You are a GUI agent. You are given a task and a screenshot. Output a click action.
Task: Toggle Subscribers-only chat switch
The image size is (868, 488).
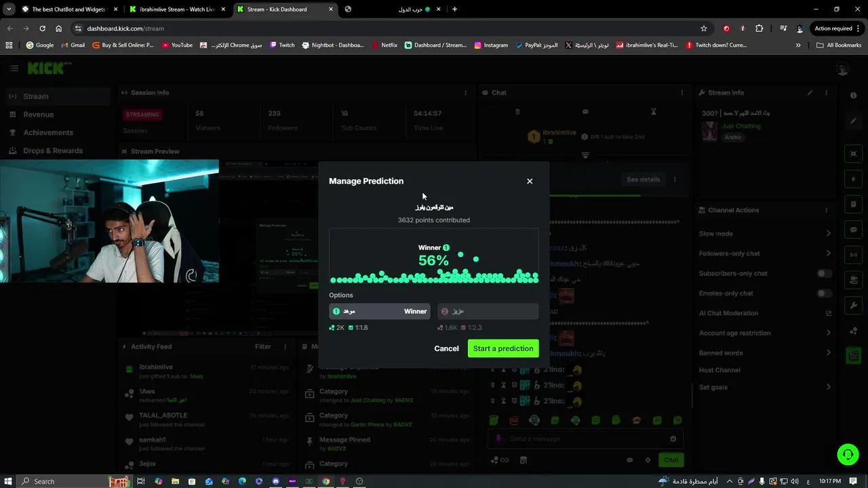(824, 273)
